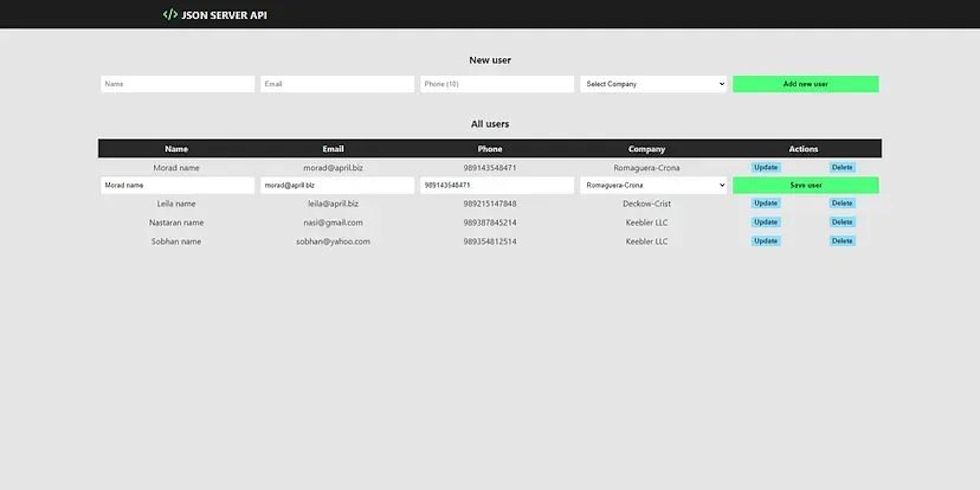980x490 pixels.
Task: Click the phone number edit input field
Action: (x=497, y=185)
